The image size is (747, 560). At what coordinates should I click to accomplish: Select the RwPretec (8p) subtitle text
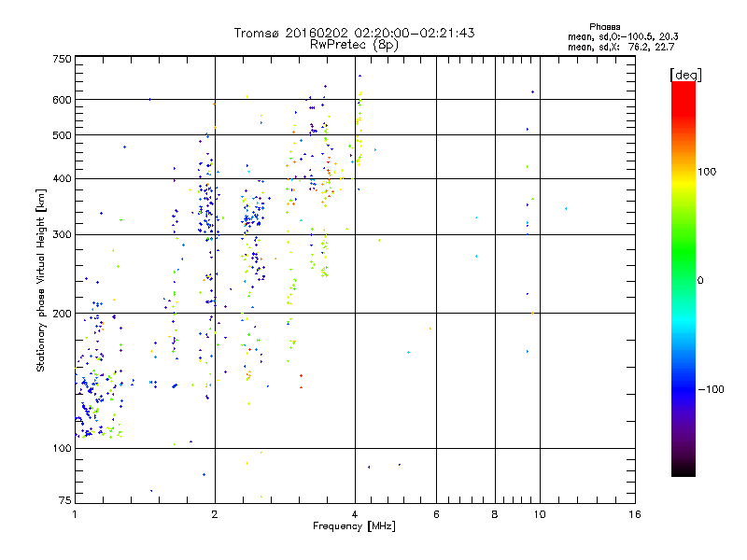354,44
